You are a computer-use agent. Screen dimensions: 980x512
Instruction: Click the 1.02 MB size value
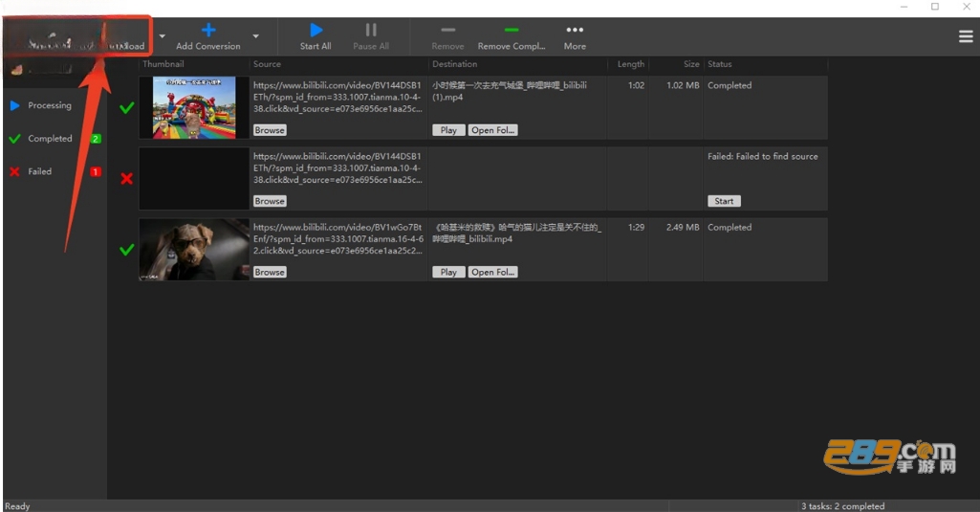[x=683, y=85]
